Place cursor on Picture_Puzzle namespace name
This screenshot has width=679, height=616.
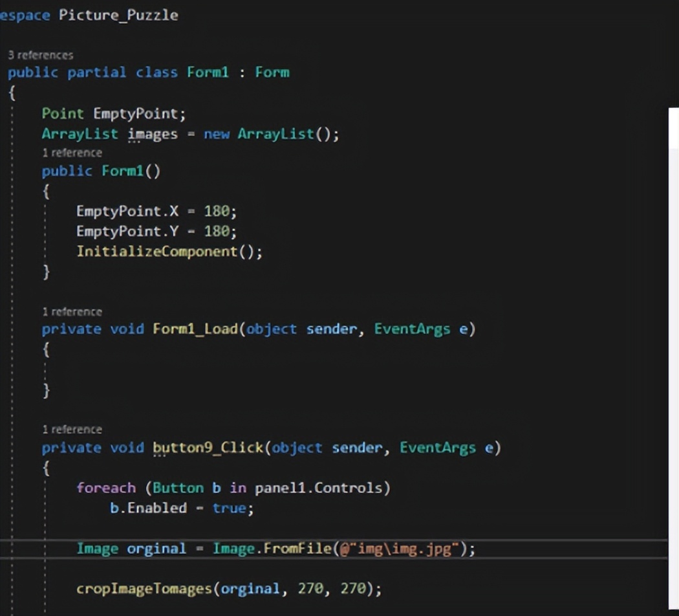click(x=118, y=15)
